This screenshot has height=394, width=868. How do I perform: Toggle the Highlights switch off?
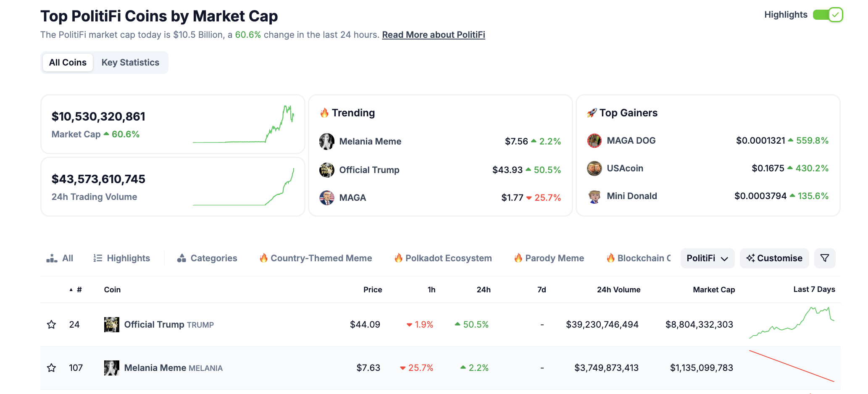[x=827, y=15]
